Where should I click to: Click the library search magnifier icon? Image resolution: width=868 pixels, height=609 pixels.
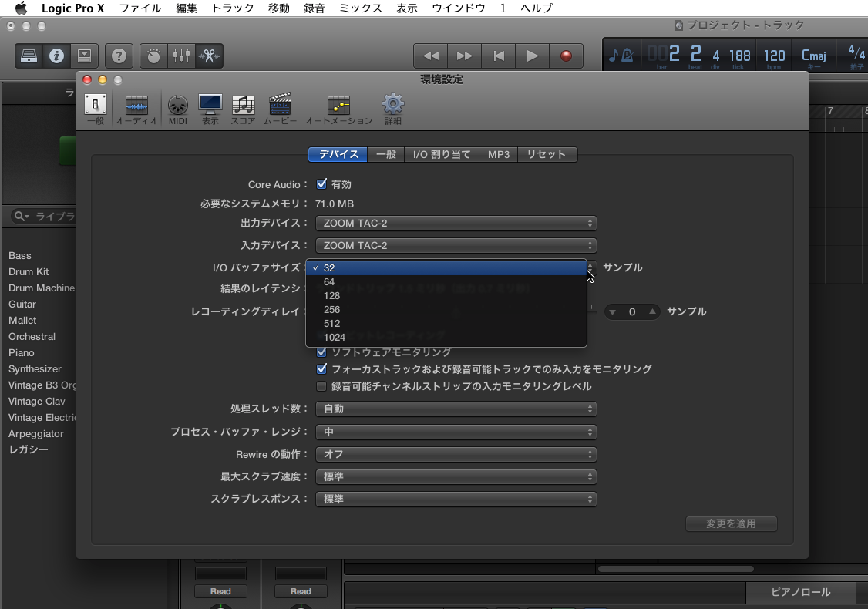pyautogui.click(x=21, y=216)
